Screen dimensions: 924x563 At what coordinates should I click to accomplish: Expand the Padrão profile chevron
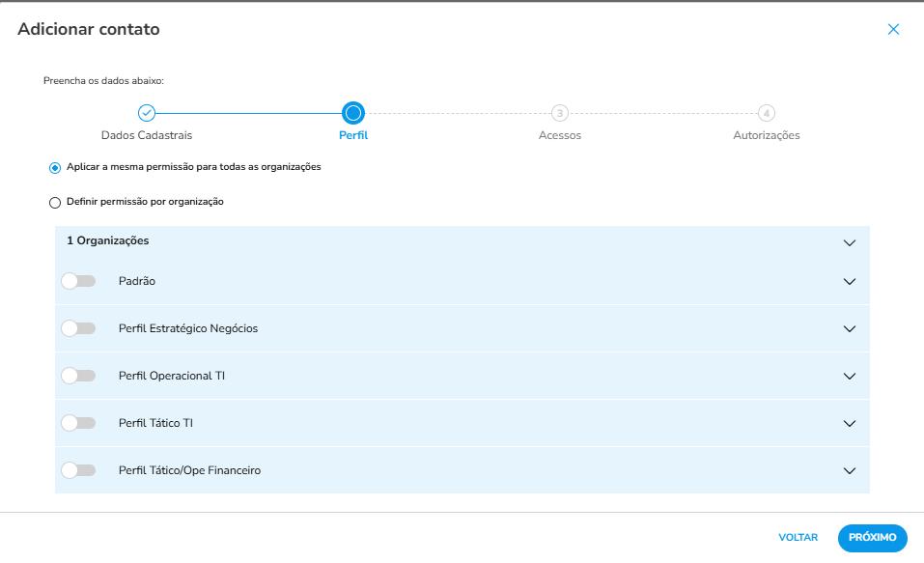click(x=849, y=282)
